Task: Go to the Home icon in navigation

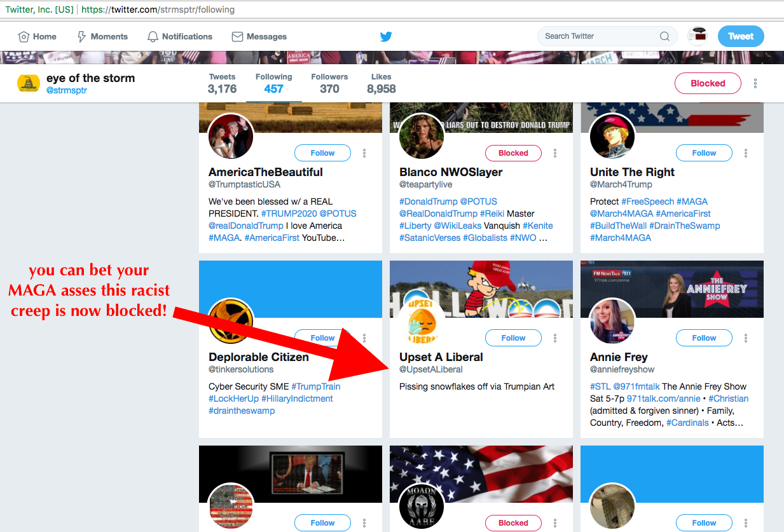Action: (x=24, y=36)
